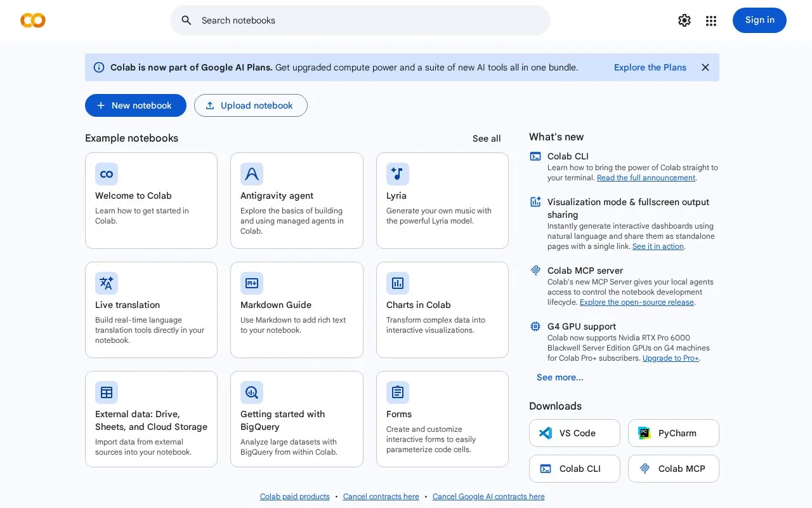
Task: Click the Colab MCP server news icon
Action: point(535,271)
